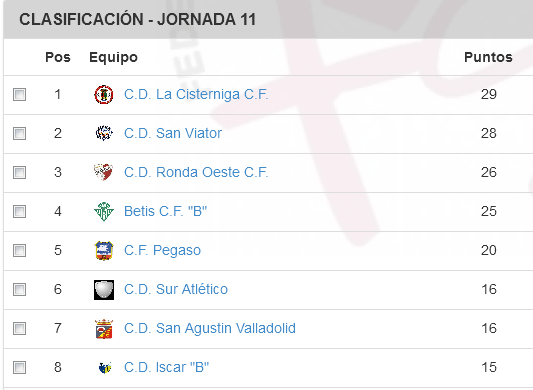
Task: Click the San Agustin Valladolid crest icon
Action: (x=104, y=329)
